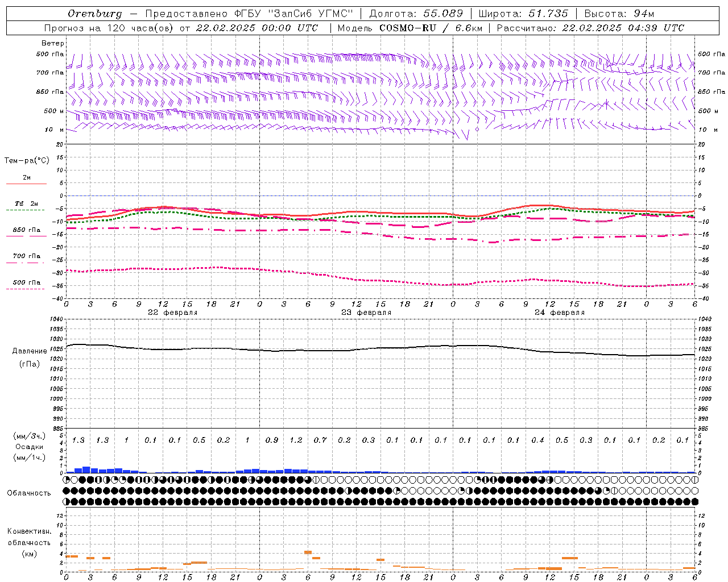728x582 pixels.
Task: Click the 3-hour precipitation value "0.7"
Action: pyautogui.click(x=320, y=440)
